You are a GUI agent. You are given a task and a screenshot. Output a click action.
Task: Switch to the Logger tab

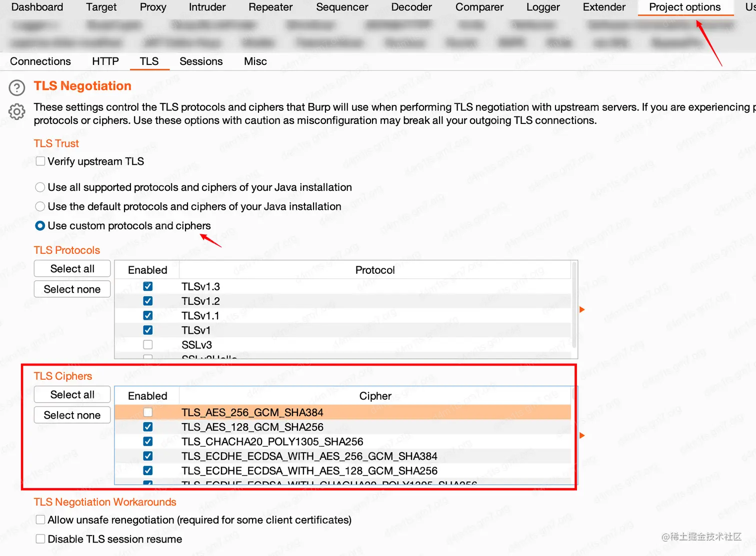pyautogui.click(x=543, y=7)
